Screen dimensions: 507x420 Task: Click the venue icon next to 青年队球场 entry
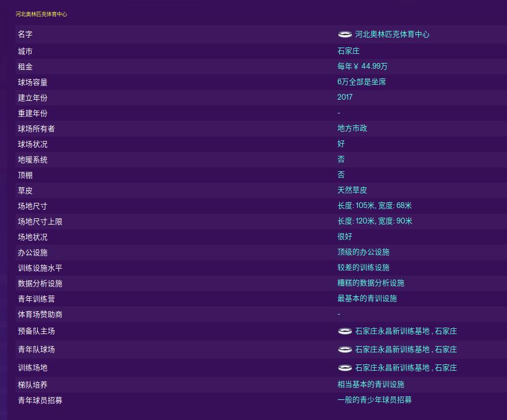coord(344,349)
